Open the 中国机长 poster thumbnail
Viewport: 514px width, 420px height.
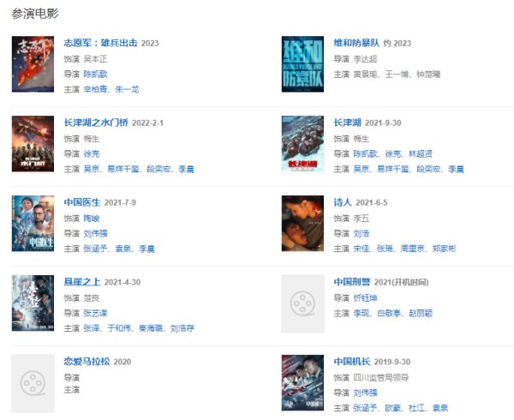tap(302, 383)
